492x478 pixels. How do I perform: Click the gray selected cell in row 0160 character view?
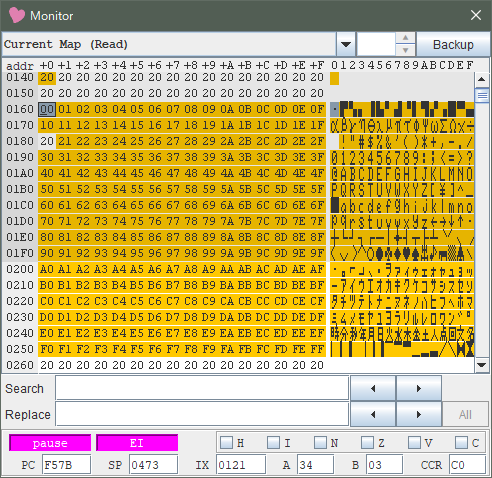coord(335,109)
